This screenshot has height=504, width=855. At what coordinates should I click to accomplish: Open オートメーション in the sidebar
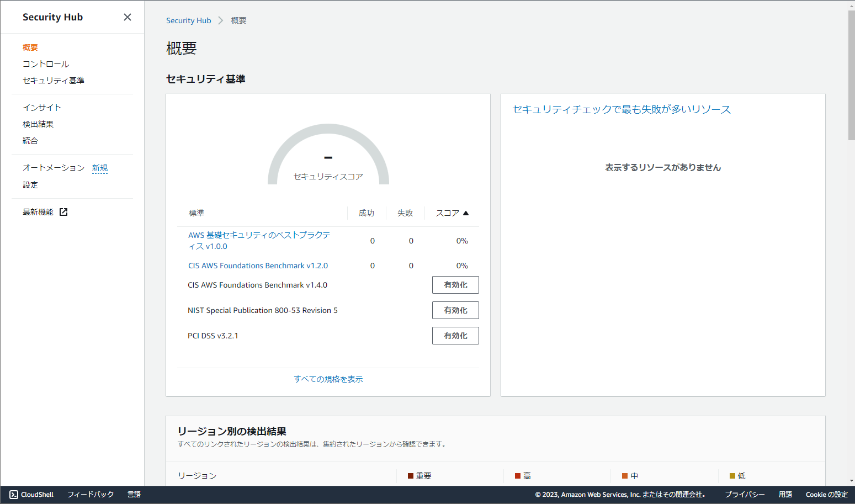pyautogui.click(x=54, y=168)
